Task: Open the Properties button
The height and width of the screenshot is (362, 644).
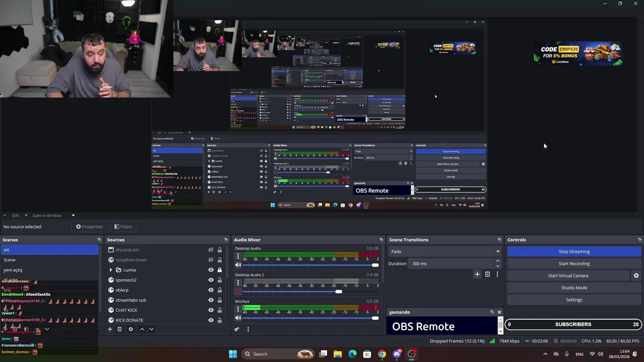Action: [x=89, y=227]
